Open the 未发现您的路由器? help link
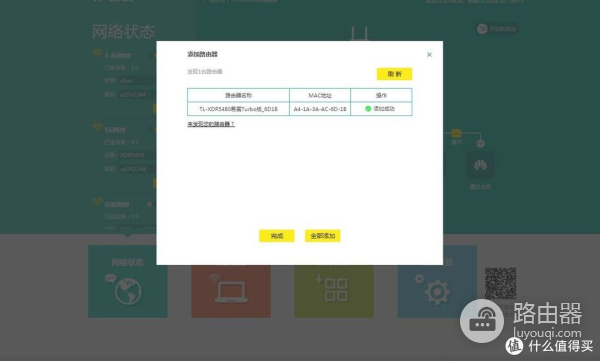This screenshot has height=361, width=600. tap(211, 124)
